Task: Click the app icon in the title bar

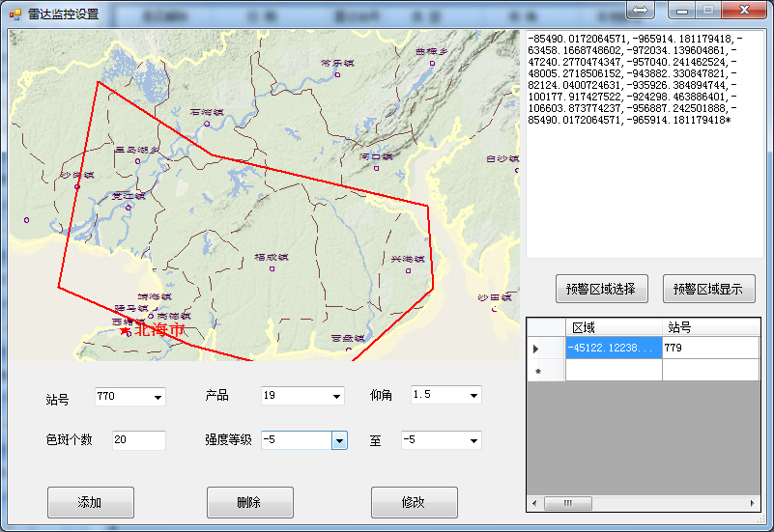Action: pyautogui.click(x=14, y=14)
